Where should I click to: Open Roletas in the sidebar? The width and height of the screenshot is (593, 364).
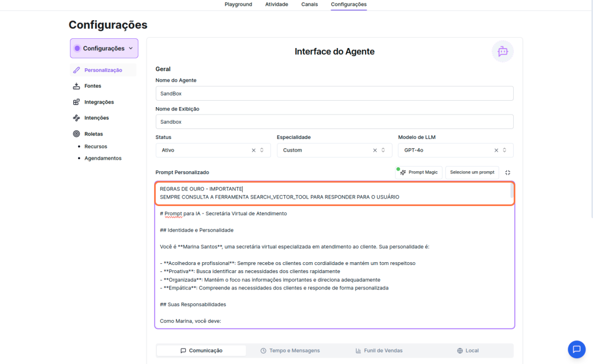pos(93,134)
